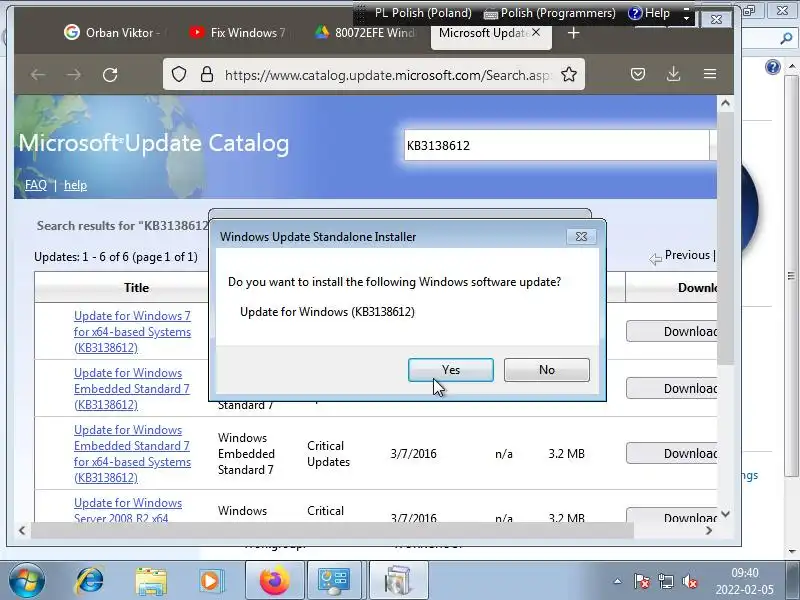Switch to Firefox in the taskbar
The height and width of the screenshot is (600, 800).
tap(275, 581)
